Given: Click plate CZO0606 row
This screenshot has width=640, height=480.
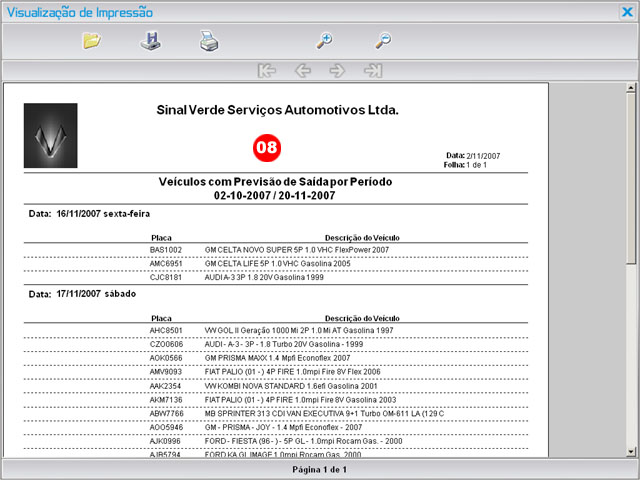Looking at the screenshot, I should (276, 344).
